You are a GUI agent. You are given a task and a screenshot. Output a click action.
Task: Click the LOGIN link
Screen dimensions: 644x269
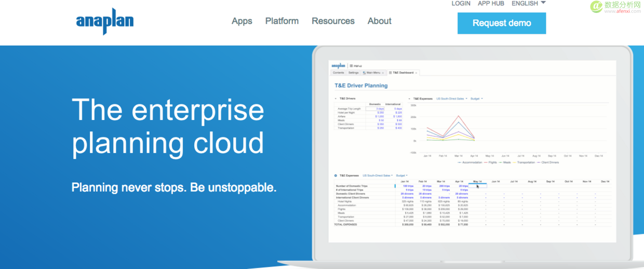point(461,3)
